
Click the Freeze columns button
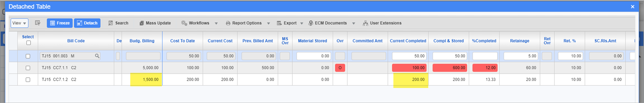coord(60,23)
